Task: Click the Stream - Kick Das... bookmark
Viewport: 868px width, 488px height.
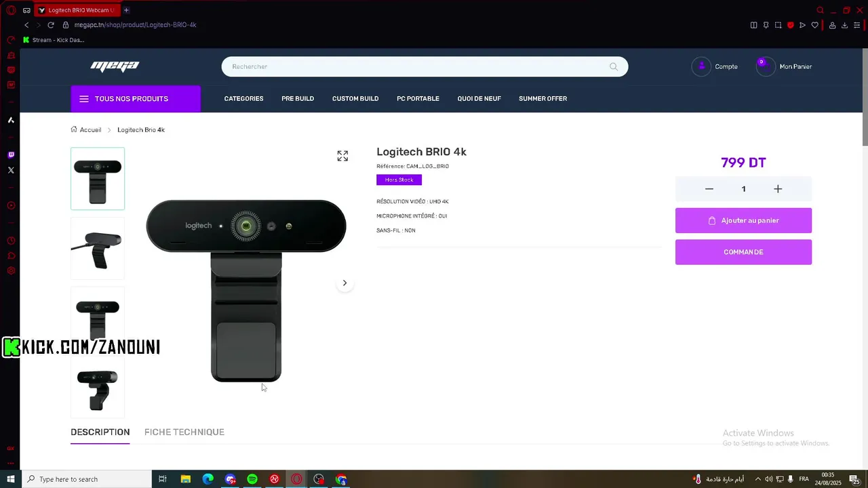Action: (54, 40)
